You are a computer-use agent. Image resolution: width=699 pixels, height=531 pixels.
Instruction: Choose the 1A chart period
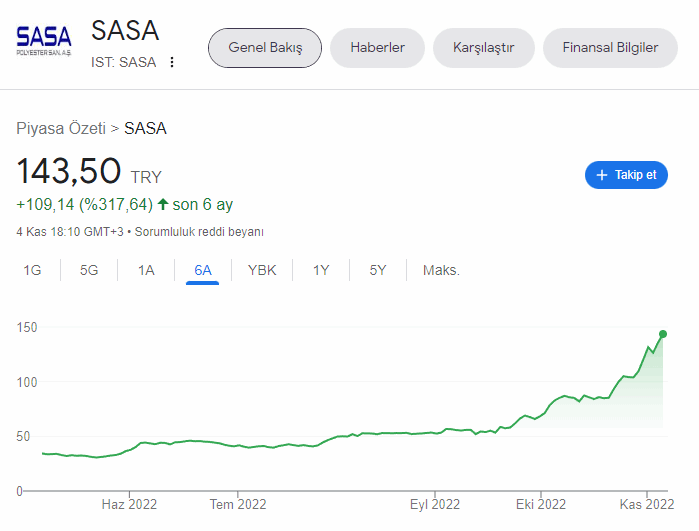(x=146, y=270)
